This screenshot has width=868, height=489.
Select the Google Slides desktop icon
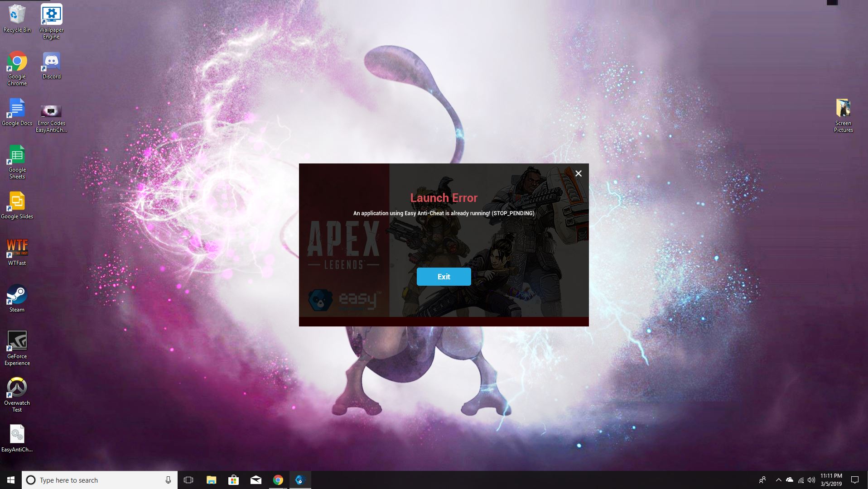click(17, 203)
